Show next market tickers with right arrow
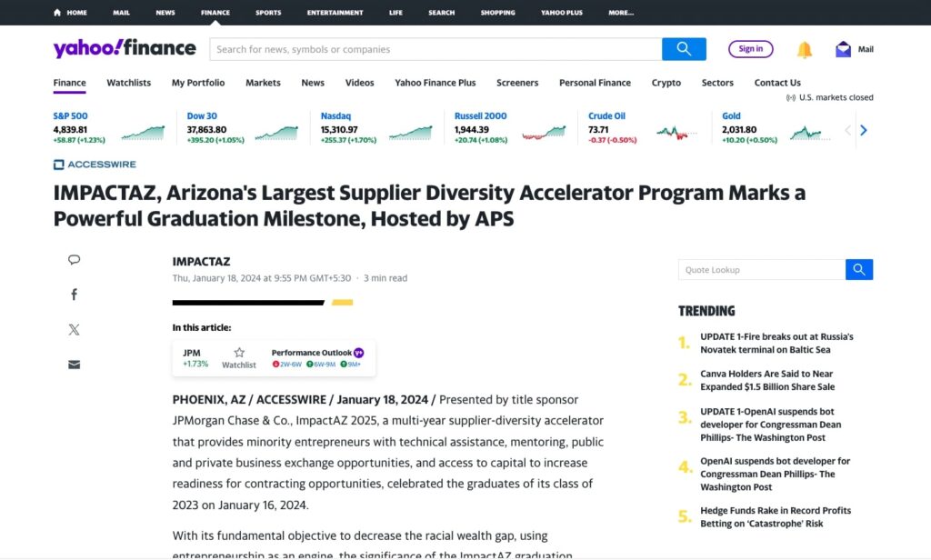 864,130
